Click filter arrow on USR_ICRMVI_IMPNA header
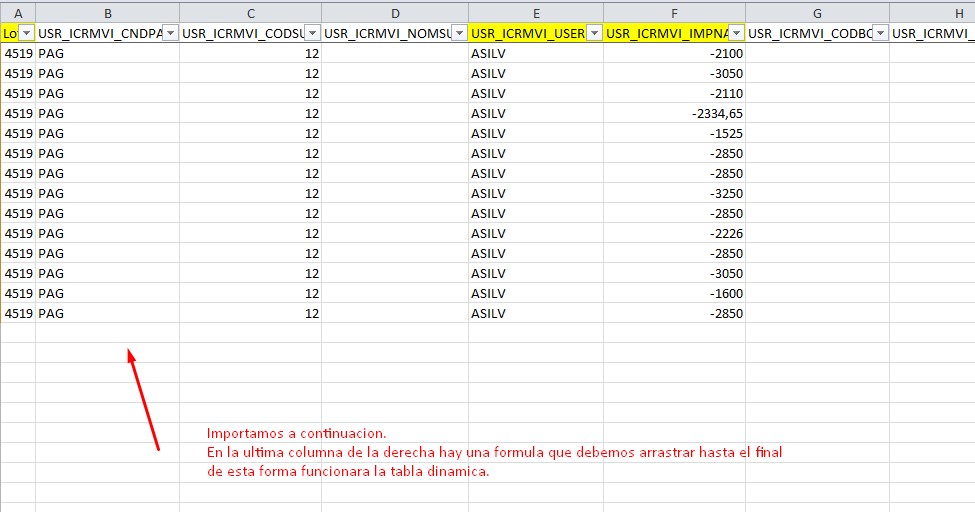 pos(735,33)
